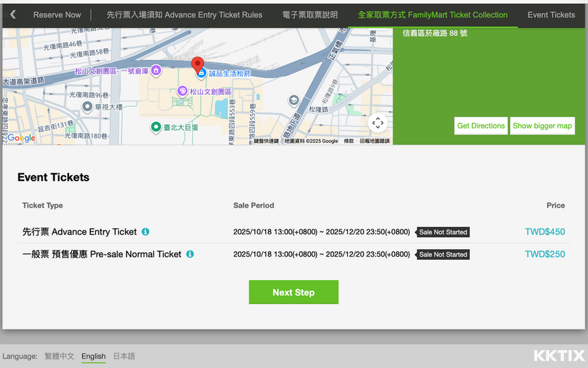The height and width of the screenshot is (368, 588).
Task: Click 鍵盤快速鍵 keyboard shortcuts on map
Action: click(x=266, y=141)
